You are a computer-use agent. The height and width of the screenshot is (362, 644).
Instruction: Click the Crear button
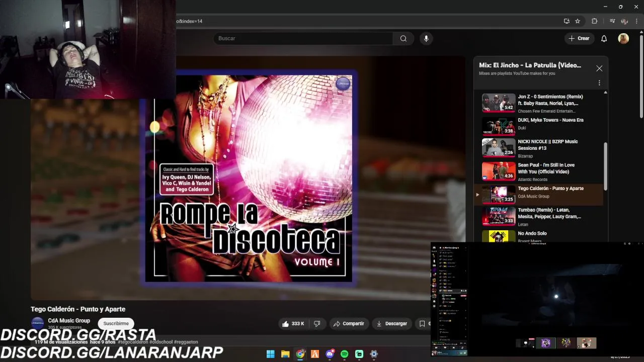[x=579, y=39]
